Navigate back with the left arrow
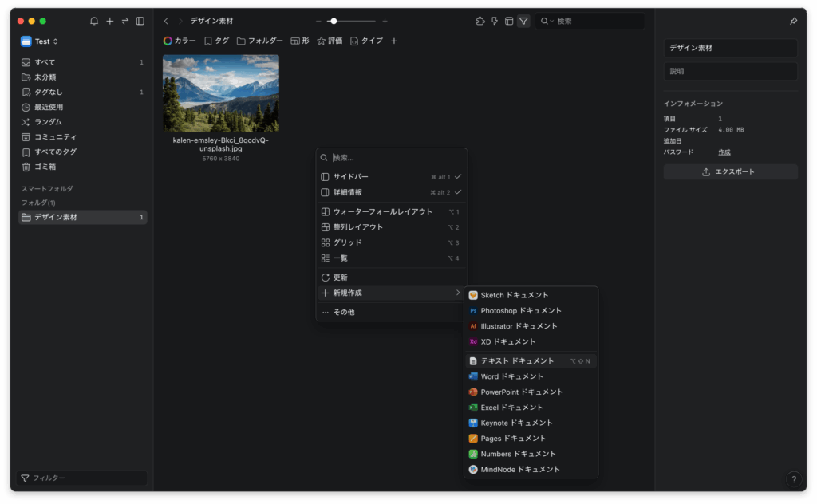This screenshot has height=504, width=817. point(166,21)
